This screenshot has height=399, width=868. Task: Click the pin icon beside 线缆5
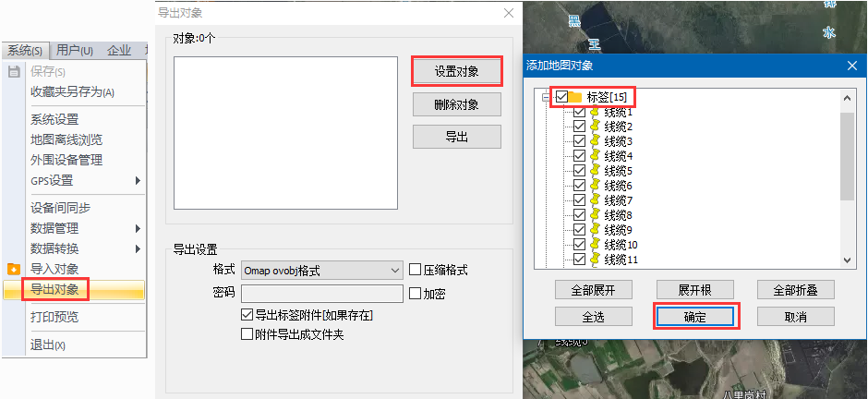[x=595, y=171]
